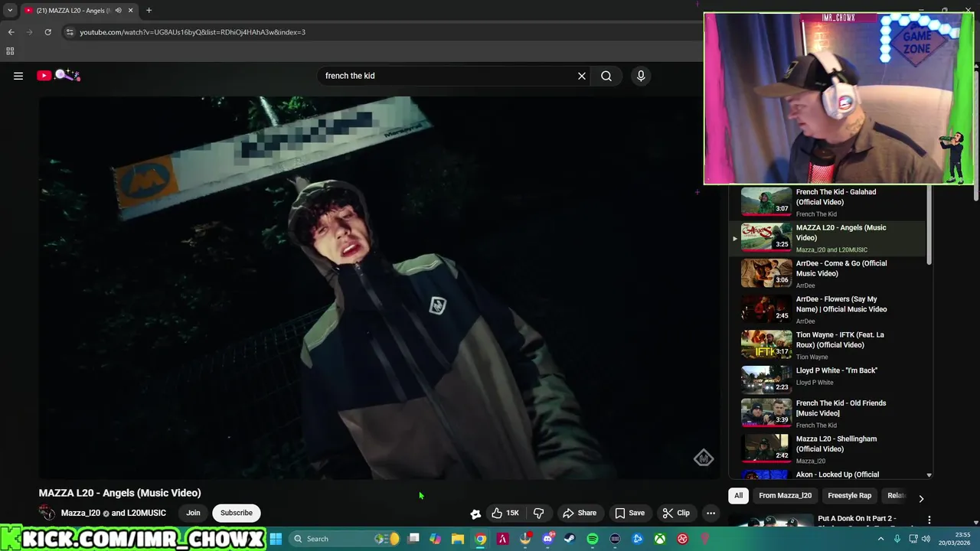This screenshot has width=980, height=551.
Task: Click the youtube.com address bar URL
Action: tap(192, 32)
